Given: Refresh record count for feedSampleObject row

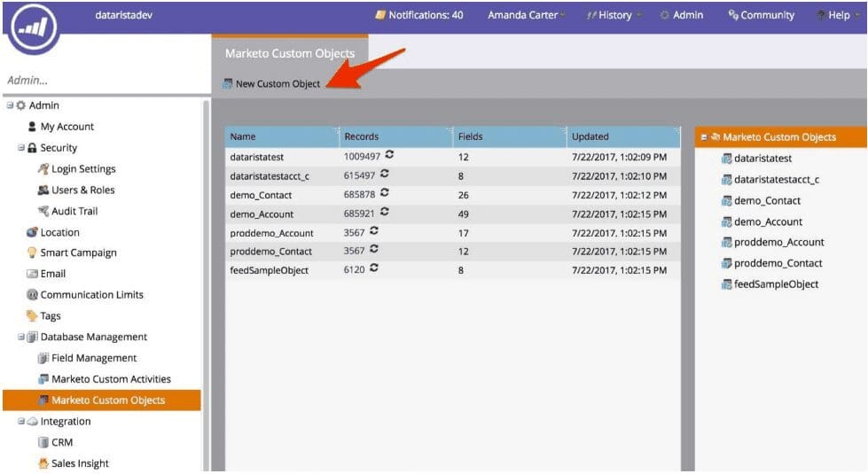Looking at the screenshot, I should click(374, 268).
